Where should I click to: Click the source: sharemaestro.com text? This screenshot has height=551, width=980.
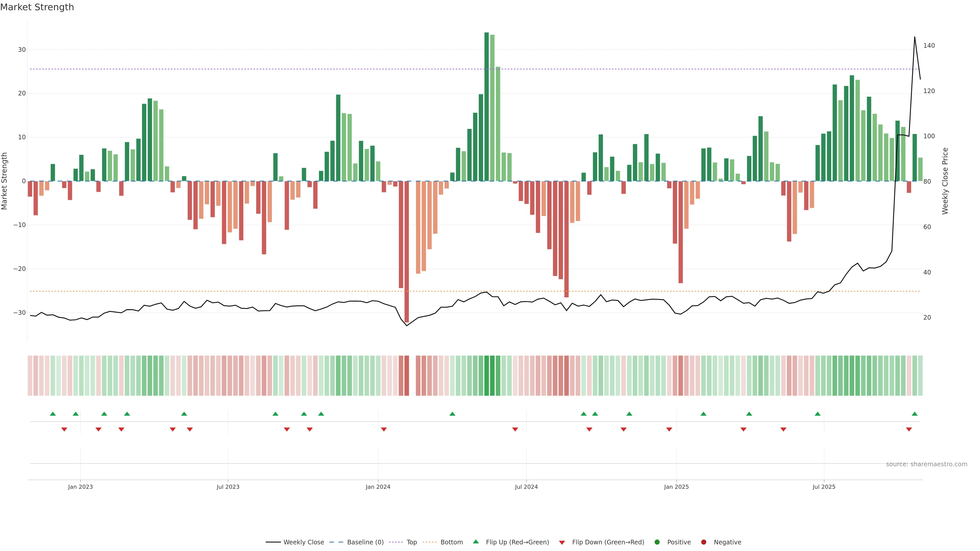926,464
